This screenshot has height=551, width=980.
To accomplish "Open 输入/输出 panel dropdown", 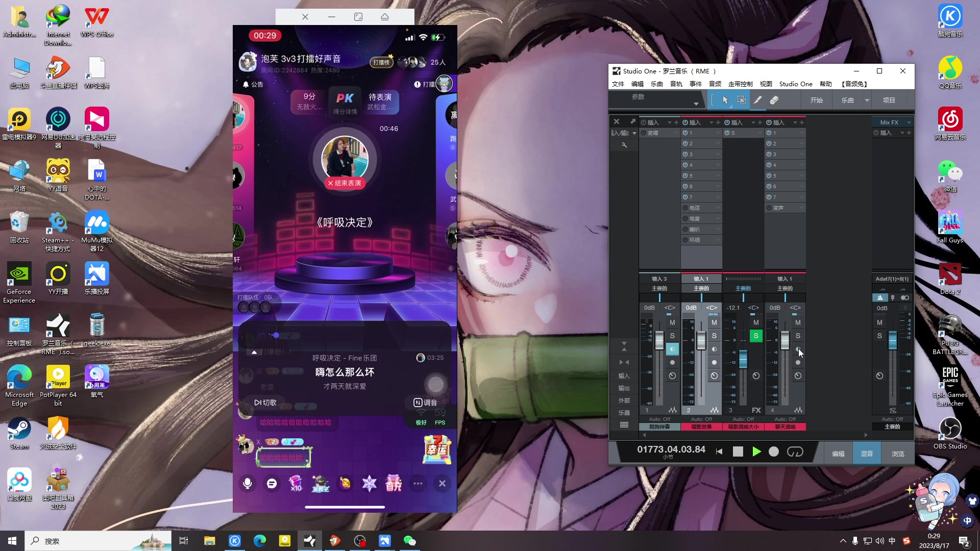I will [x=634, y=133].
